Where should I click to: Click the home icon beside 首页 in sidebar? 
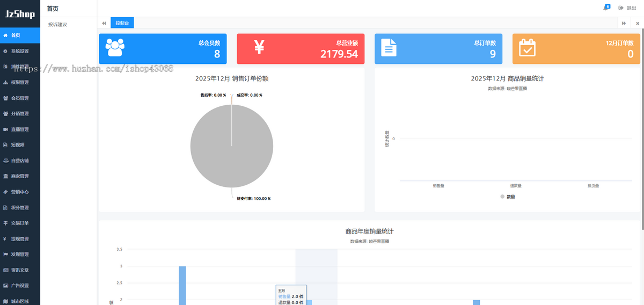pyautogui.click(x=5, y=35)
